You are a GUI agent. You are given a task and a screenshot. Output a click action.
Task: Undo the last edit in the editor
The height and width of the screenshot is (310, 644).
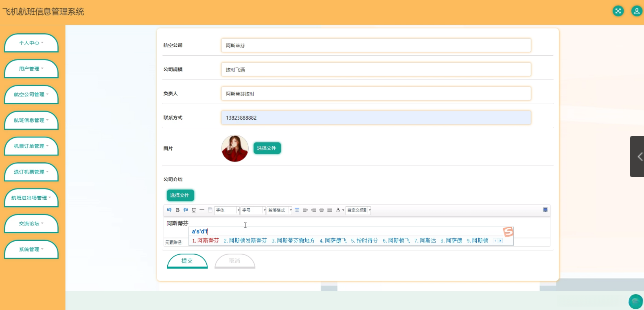pos(169,210)
